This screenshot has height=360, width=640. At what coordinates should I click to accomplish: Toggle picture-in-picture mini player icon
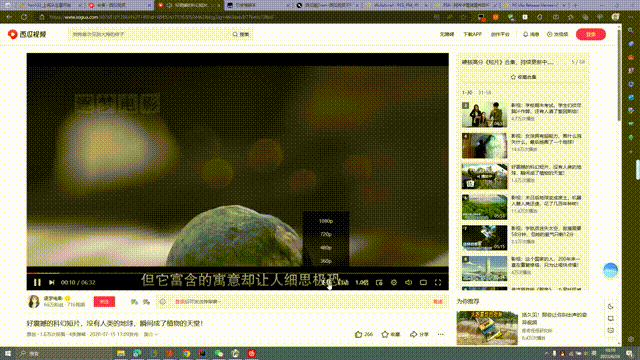(x=379, y=282)
